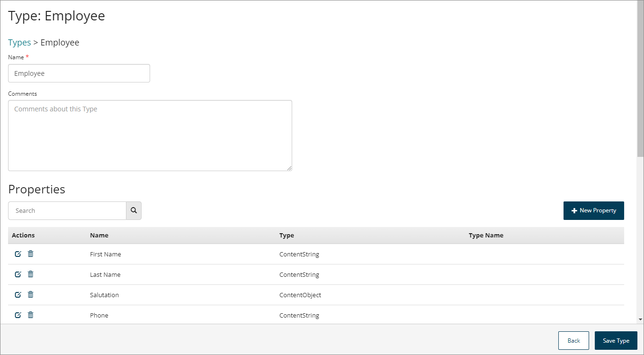The height and width of the screenshot is (355, 644).
Task: Edit the Phone property
Action: click(x=18, y=315)
